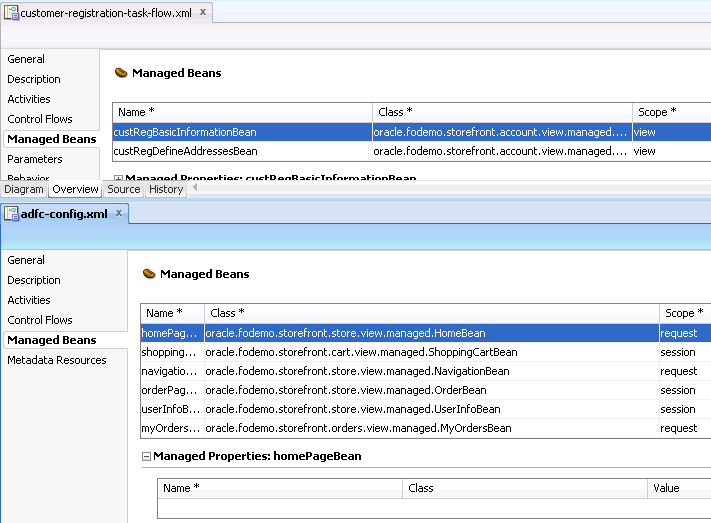
Task: Select the navigatio... bean name cell
Action: tap(172, 371)
